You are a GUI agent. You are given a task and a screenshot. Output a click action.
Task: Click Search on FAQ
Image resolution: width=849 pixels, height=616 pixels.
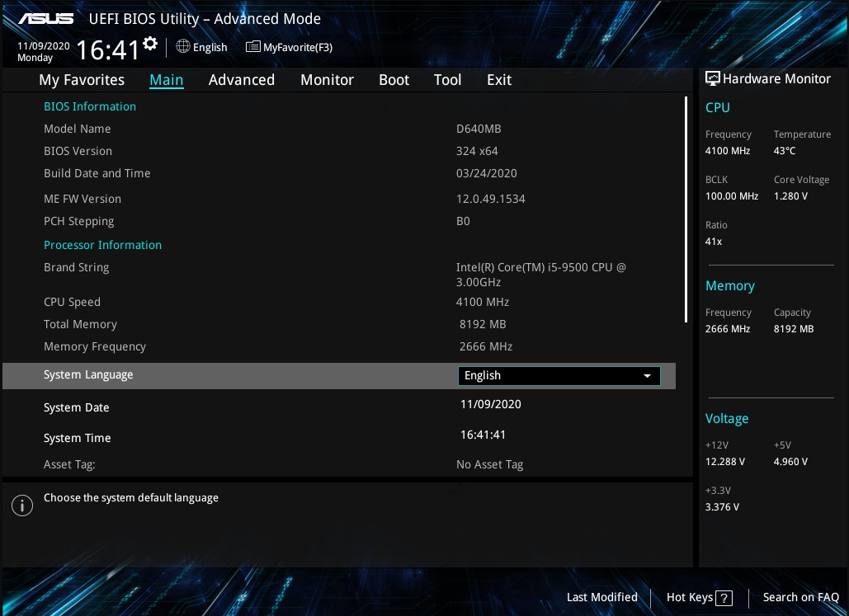800,597
